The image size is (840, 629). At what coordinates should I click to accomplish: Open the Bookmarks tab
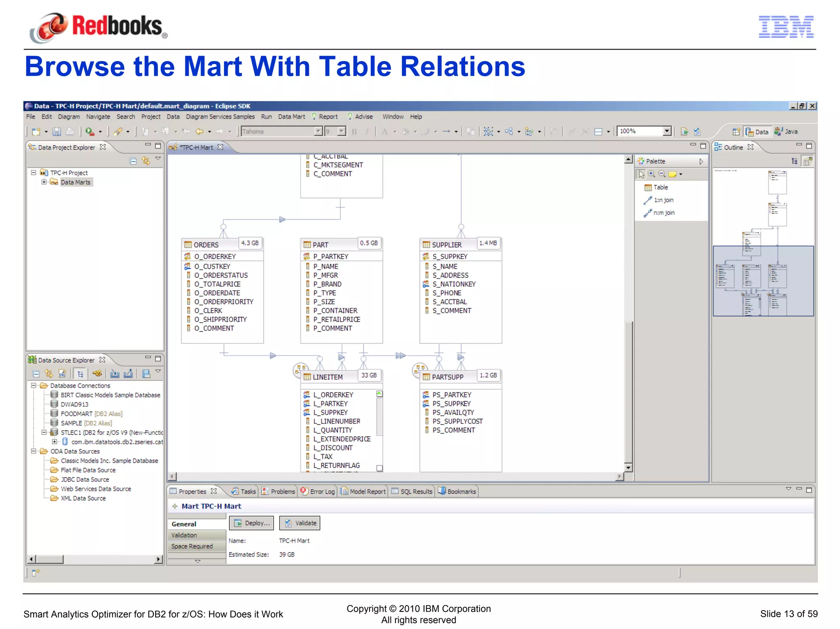(x=457, y=491)
